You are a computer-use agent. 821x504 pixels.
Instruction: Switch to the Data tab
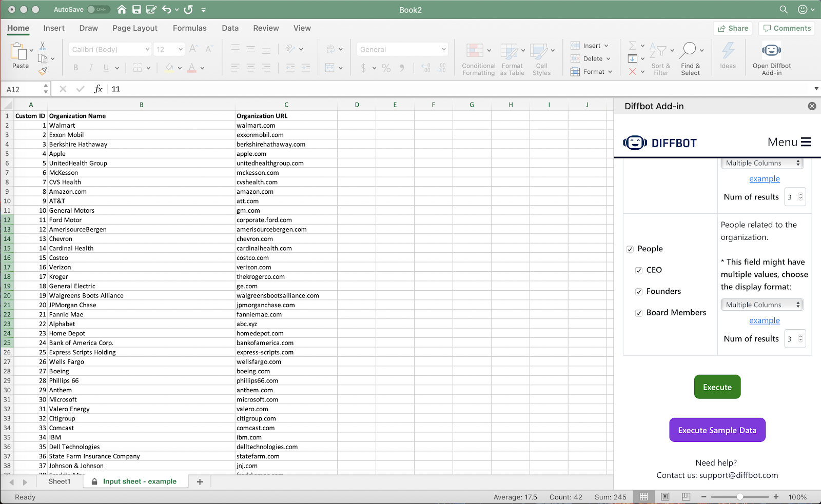click(x=230, y=28)
